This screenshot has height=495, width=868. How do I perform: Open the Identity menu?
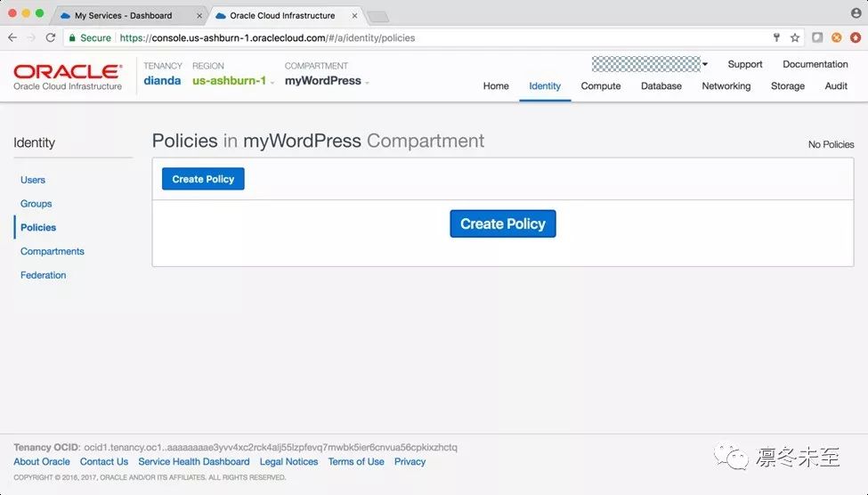(x=545, y=85)
